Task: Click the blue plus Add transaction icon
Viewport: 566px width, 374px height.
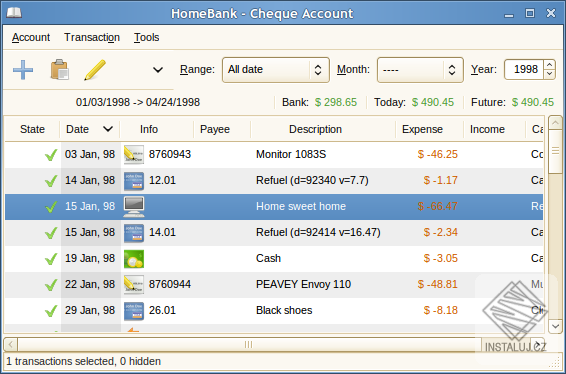Action: (23, 70)
